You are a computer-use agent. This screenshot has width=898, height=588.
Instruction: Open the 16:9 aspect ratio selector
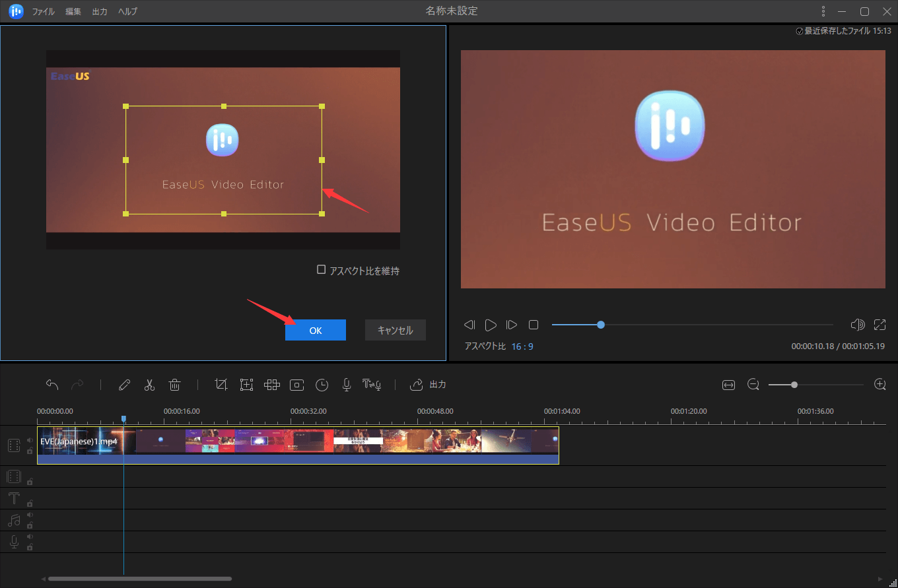[x=522, y=346]
